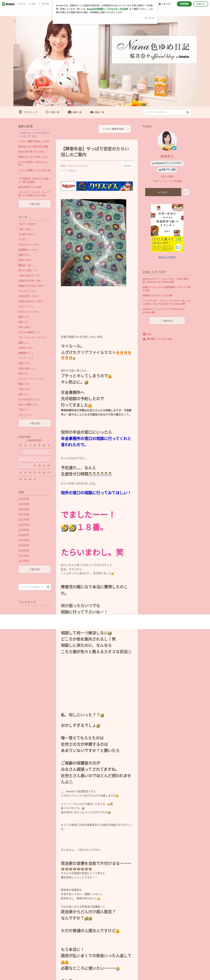Go to next article とにかく健康を意識
This screenshot has height=980, width=210.
tap(115, 129)
